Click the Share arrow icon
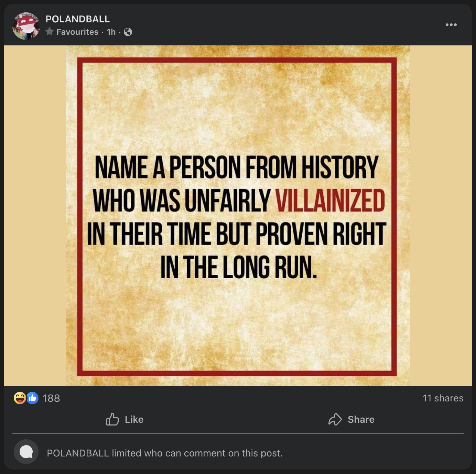Viewport: 476px width, 474px height. pyautogui.click(x=335, y=419)
